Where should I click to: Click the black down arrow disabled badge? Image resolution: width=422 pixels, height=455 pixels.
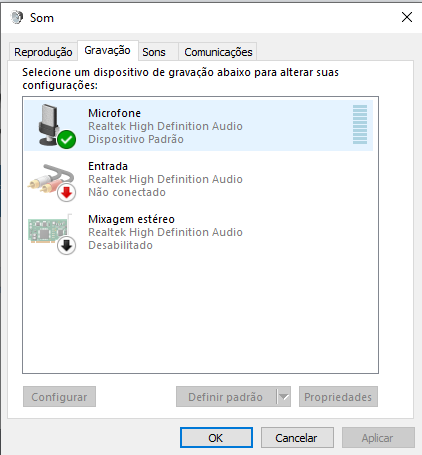tap(67, 245)
